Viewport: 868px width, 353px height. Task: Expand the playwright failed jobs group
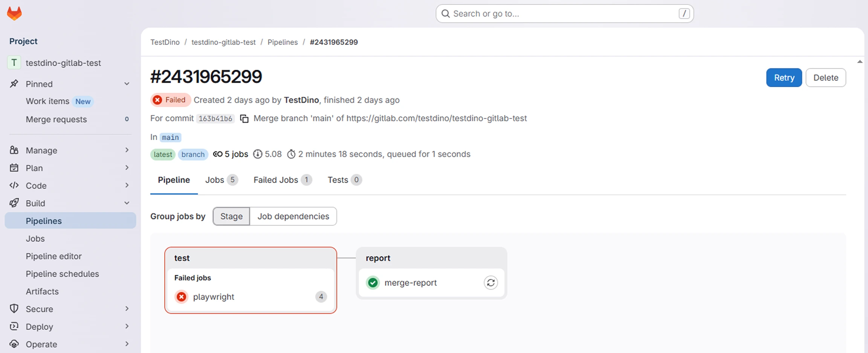click(x=251, y=297)
